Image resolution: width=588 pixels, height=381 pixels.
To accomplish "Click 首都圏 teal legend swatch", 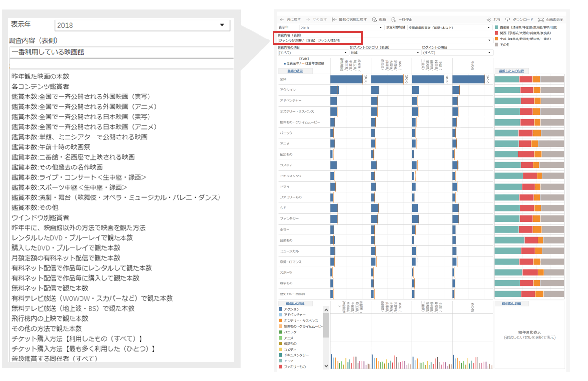I will 497,28.
